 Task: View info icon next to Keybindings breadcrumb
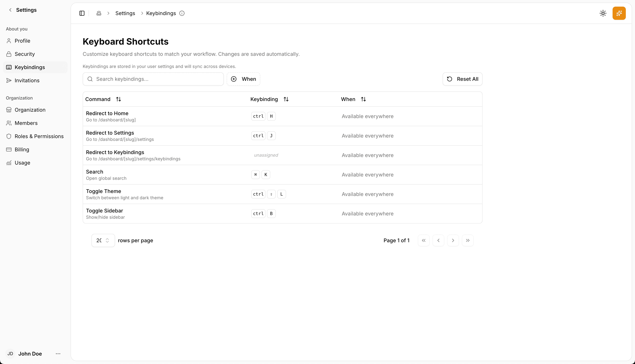click(x=182, y=13)
